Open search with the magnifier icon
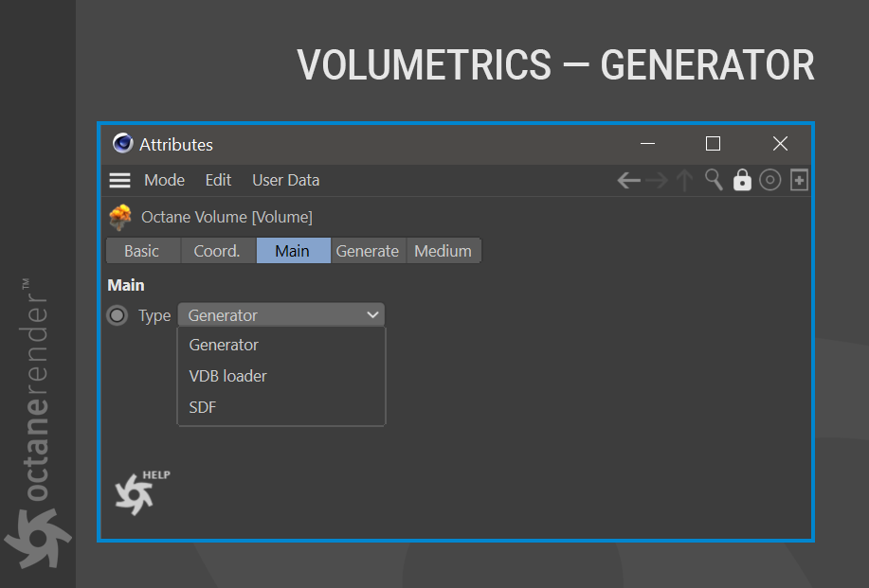This screenshot has height=588, width=869. [714, 180]
